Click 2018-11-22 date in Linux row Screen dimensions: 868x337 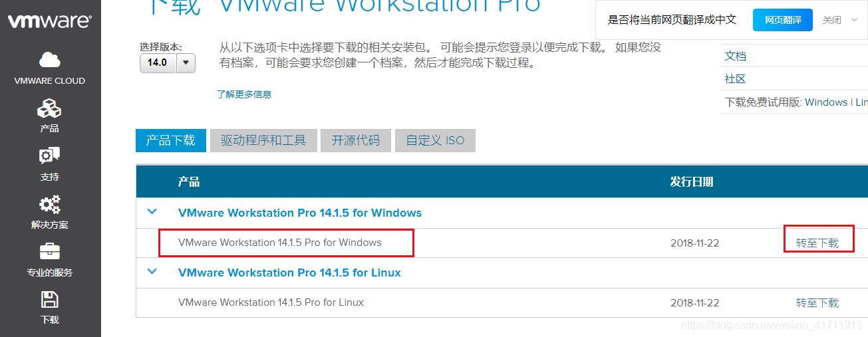695,303
